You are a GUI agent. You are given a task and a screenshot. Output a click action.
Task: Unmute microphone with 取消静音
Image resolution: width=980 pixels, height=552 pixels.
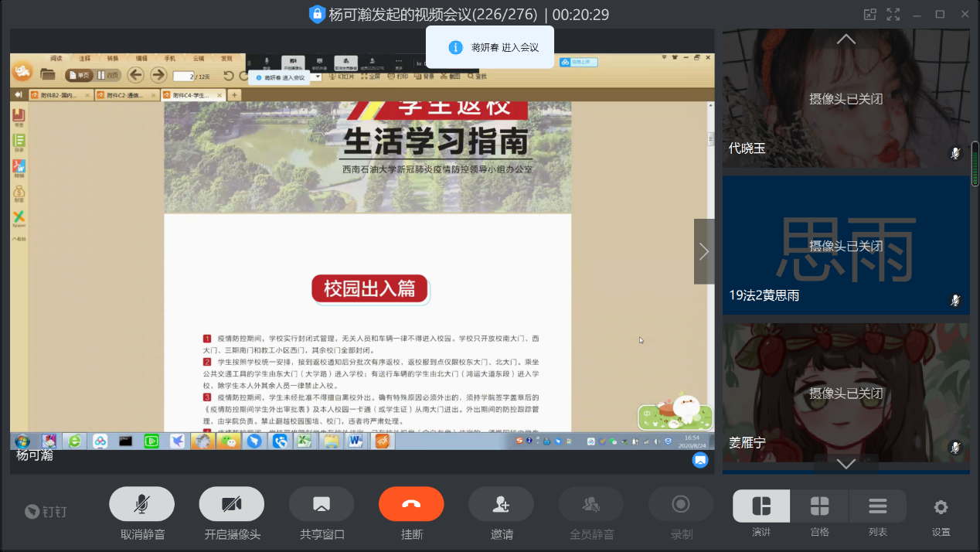(141, 505)
